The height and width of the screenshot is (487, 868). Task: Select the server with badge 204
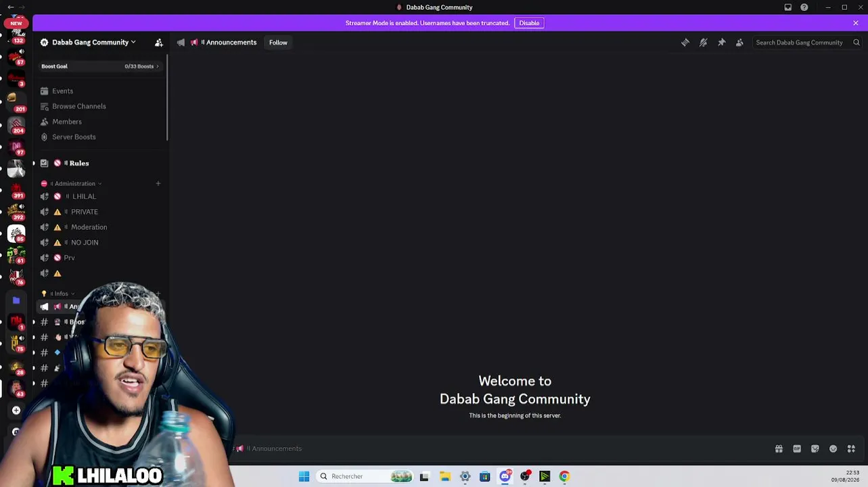[x=17, y=124]
